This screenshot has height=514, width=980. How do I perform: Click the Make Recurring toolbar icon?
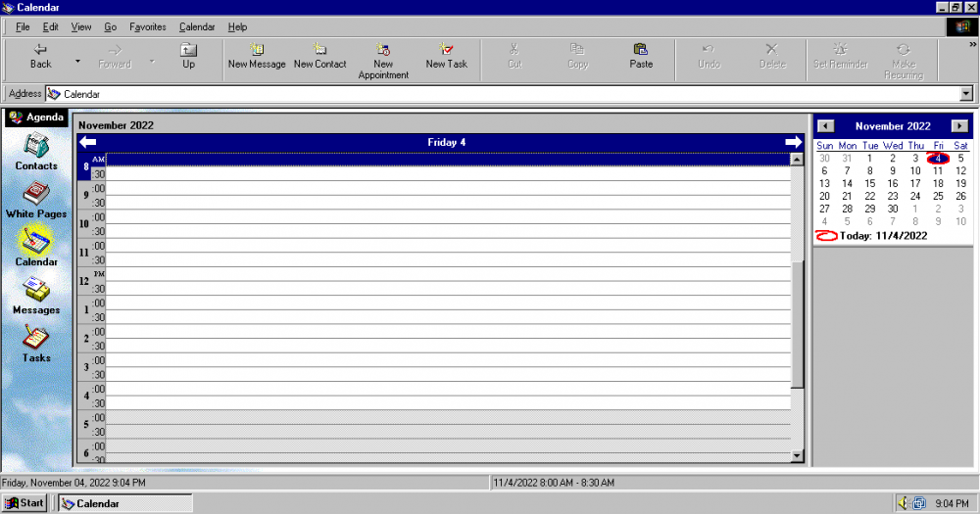[x=904, y=61]
